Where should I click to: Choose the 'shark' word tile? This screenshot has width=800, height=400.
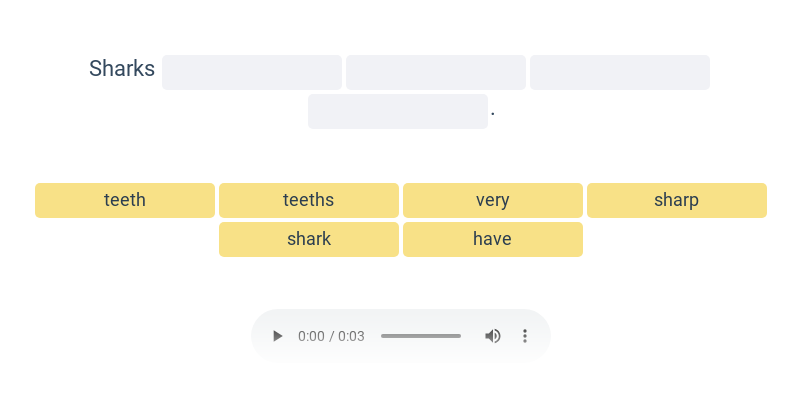[309, 239]
